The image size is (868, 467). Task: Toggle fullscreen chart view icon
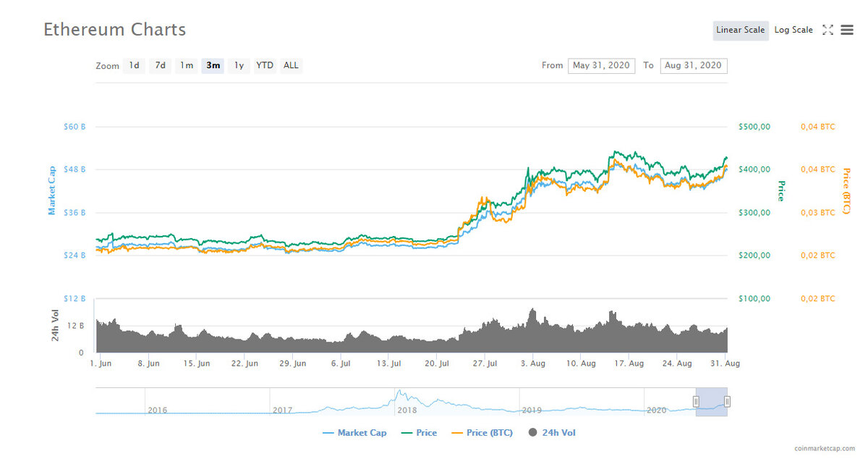[828, 30]
